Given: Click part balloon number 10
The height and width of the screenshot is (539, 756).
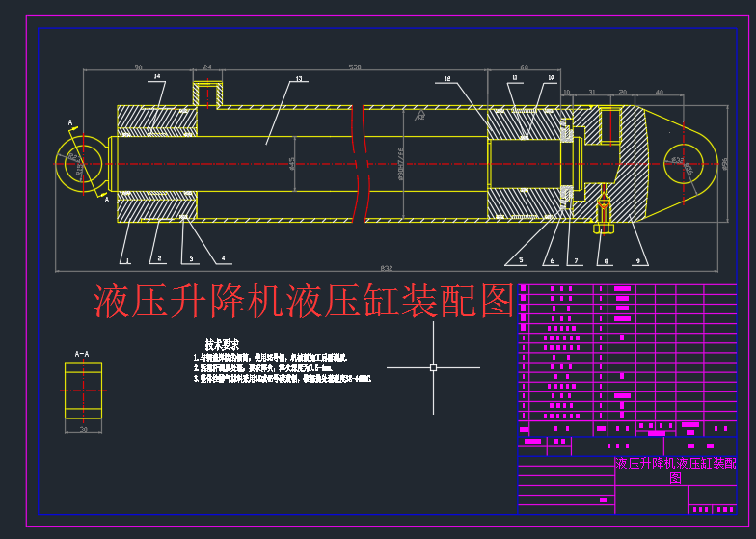Looking at the screenshot, I should tap(551, 77).
